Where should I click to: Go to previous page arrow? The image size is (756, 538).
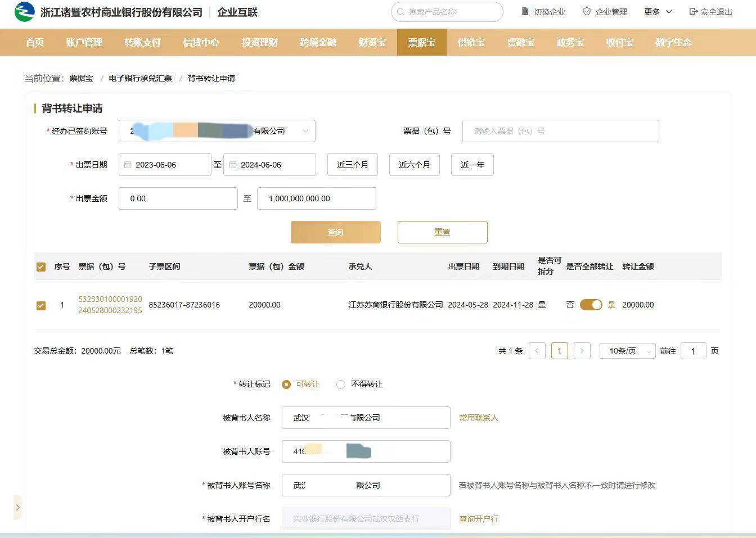[537, 351]
